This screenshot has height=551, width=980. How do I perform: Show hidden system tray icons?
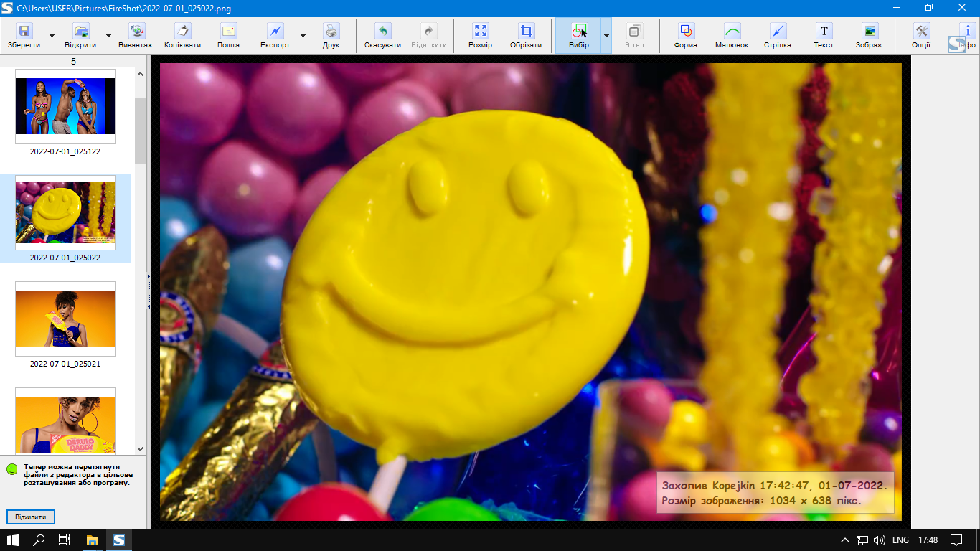tap(845, 540)
